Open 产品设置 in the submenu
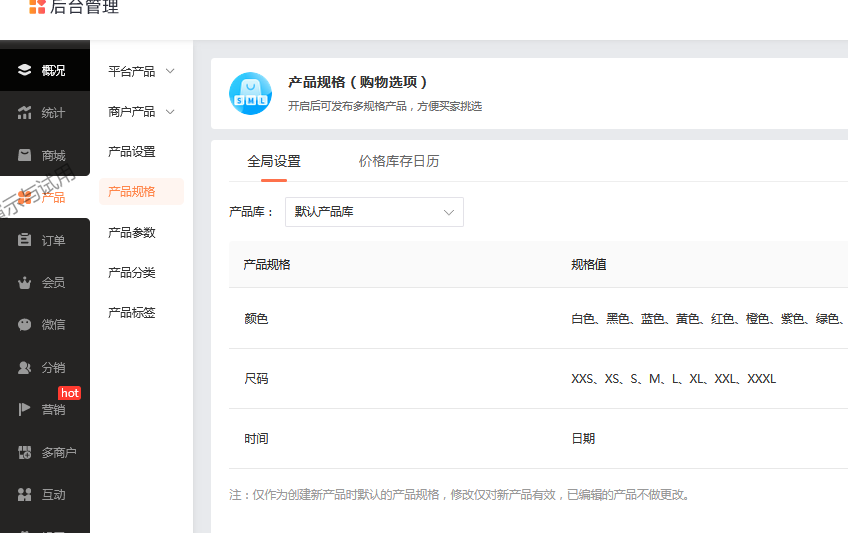 point(132,152)
